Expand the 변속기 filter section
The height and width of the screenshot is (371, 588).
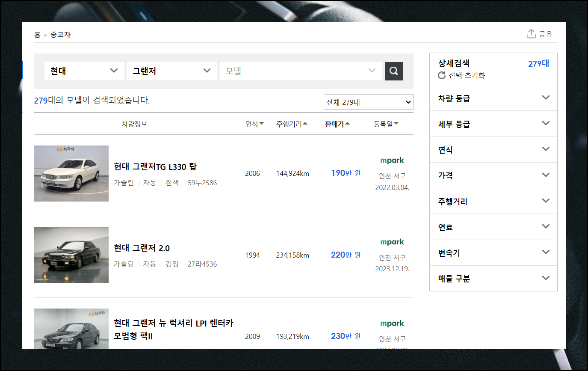click(493, 252)
